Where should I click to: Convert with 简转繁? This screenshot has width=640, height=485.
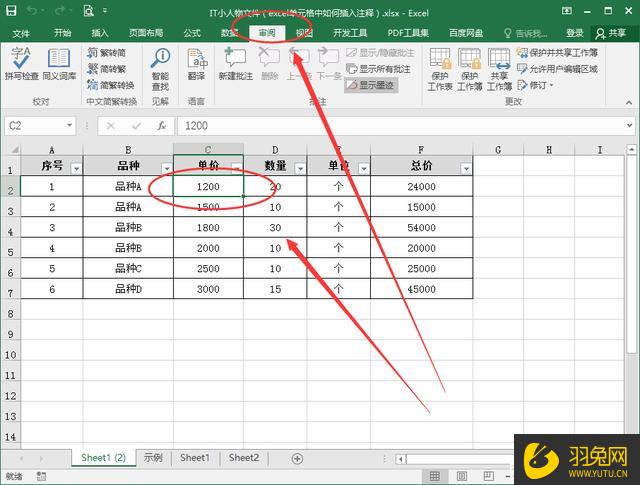(107, 69)
